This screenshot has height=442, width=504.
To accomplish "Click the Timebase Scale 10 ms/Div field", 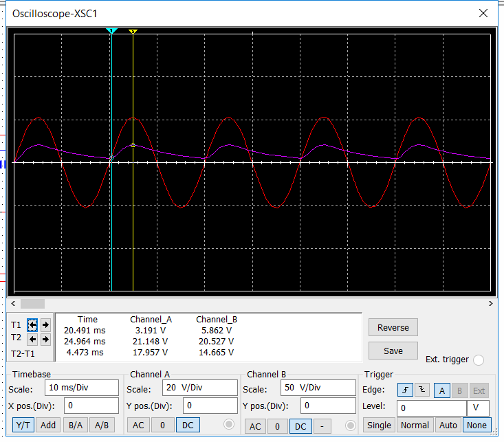I will [81, 388].
